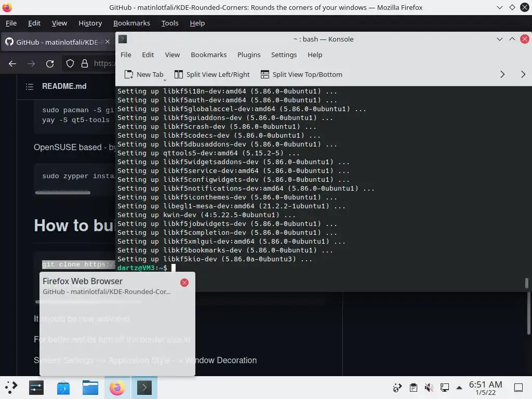This screenshot has height=399, width=532.
Task: Select the Firefox window preview thumbnail
Action: 117,336
